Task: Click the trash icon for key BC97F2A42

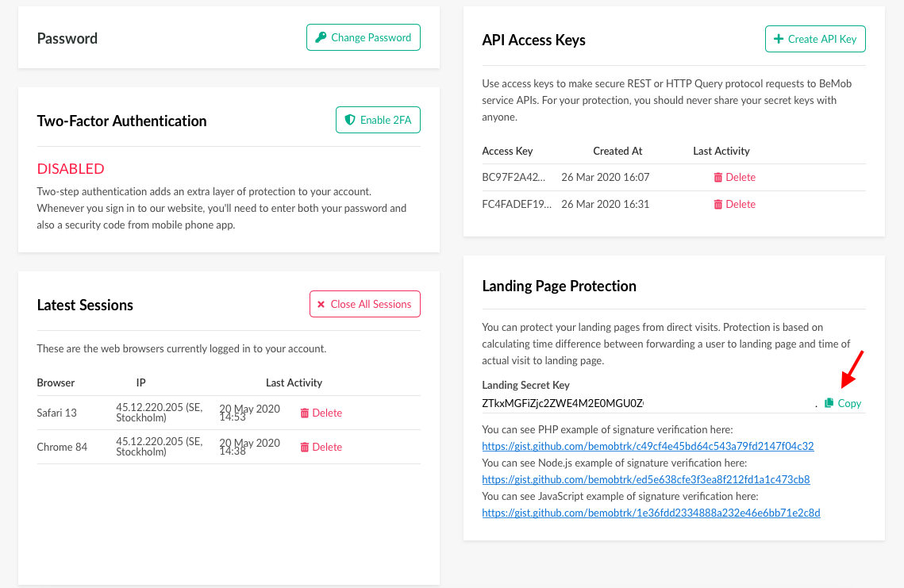Action: 717,177
